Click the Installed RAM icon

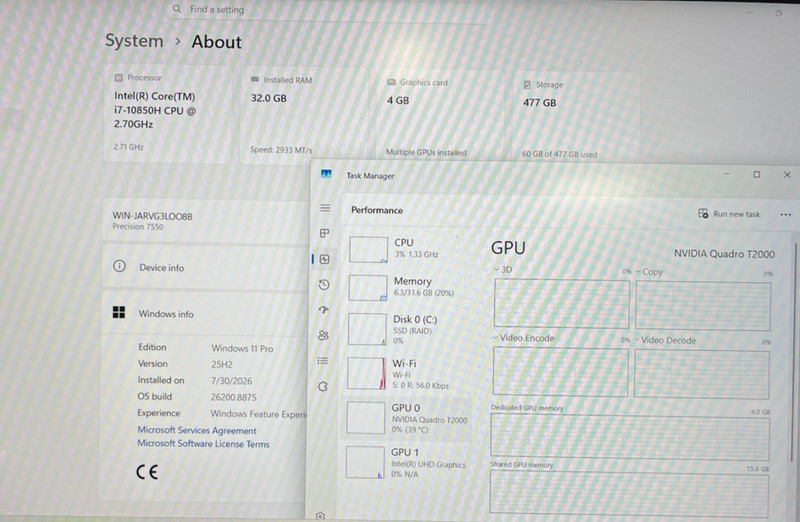pos(255,80)
